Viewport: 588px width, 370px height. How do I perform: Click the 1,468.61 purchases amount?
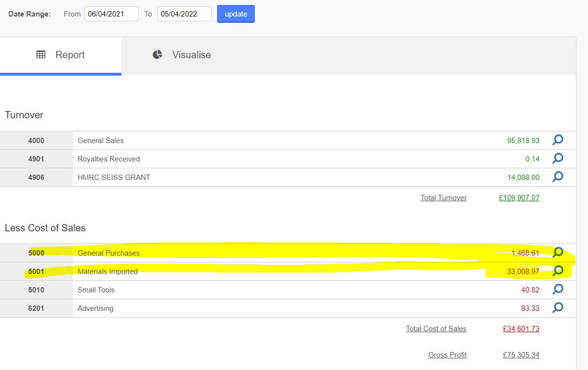pos(525,253)
